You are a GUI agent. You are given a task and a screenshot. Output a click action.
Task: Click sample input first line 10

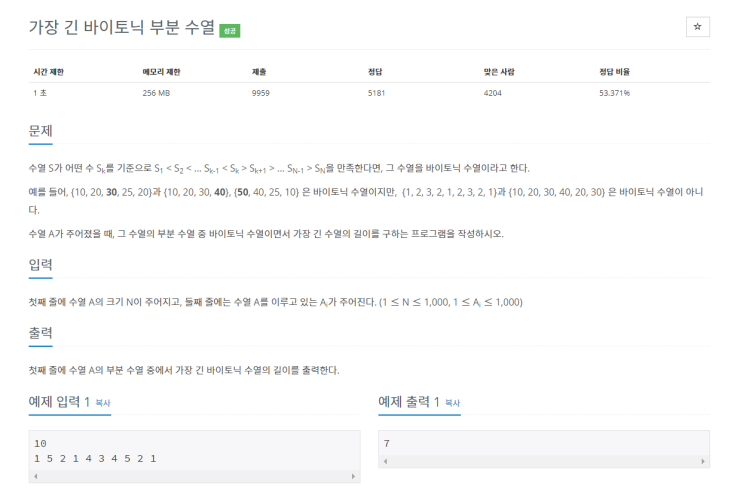click(40, 444)
